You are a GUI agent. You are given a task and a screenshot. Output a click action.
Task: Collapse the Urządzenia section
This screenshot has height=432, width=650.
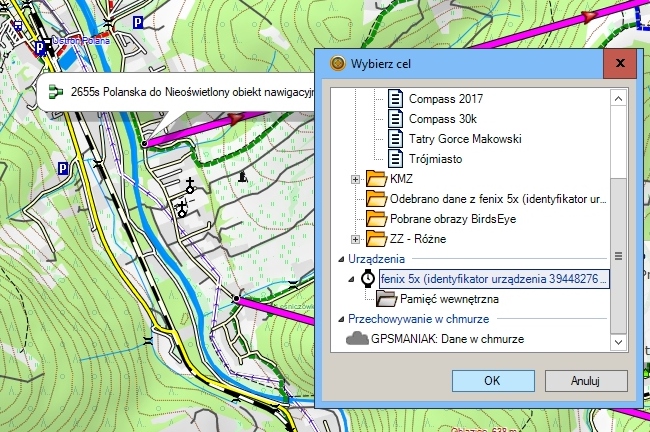point(338,259)
